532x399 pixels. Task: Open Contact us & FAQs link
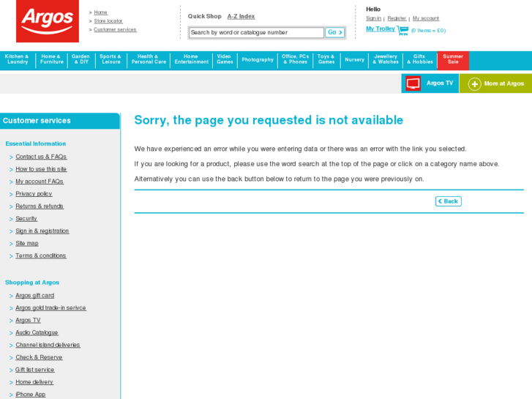[41, 157]
